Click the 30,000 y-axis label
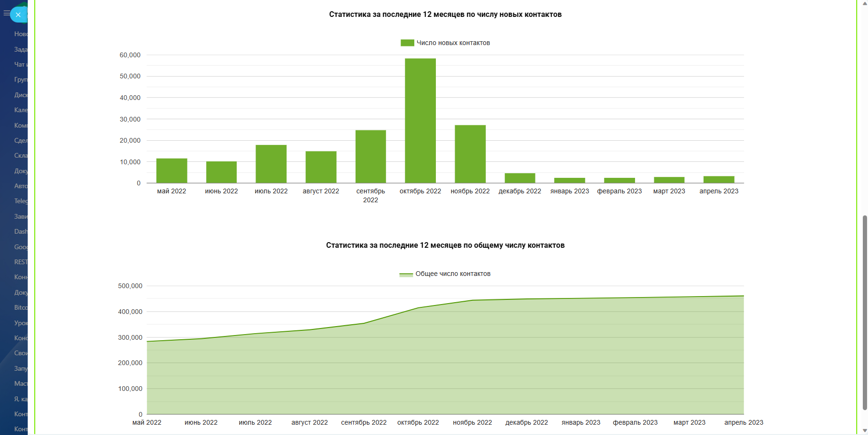 (x=130, y=119)
